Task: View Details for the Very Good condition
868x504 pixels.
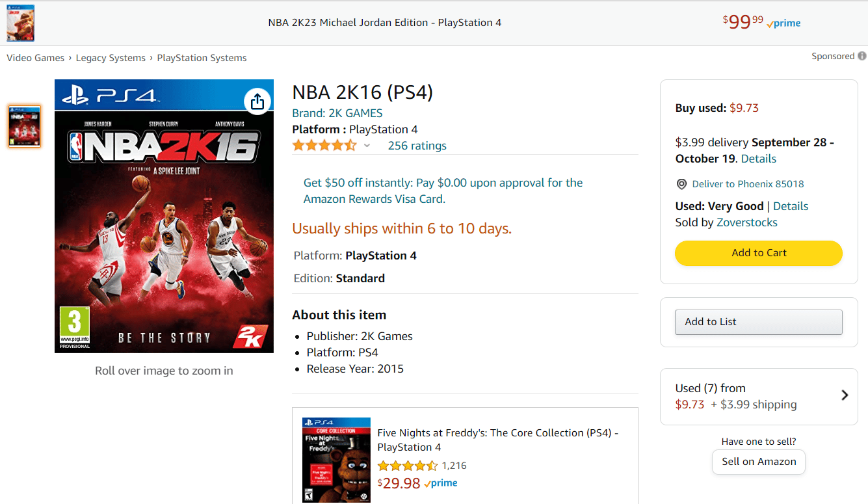Action: click(x=791, y=206)
